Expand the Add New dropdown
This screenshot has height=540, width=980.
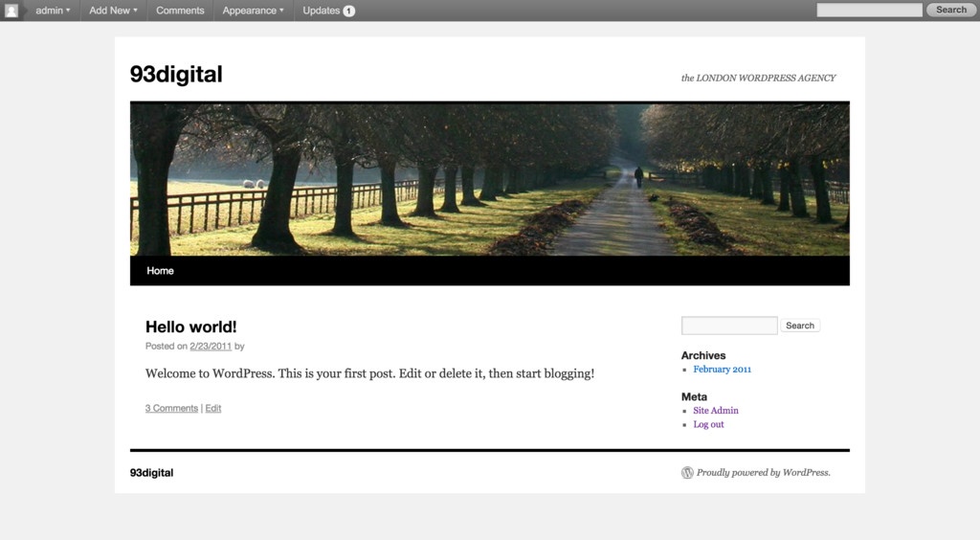pyautogui.click(x=113, y=11)
